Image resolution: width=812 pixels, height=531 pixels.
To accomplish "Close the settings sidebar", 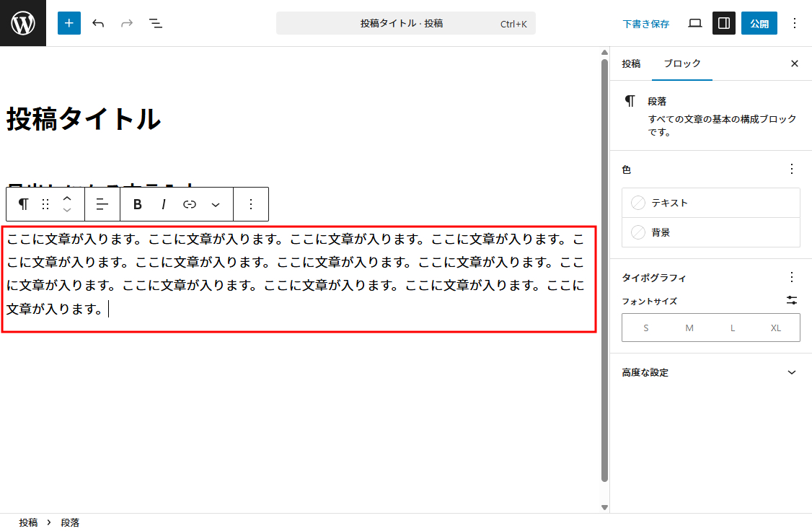I will pyautogui.click(x=795, y=63).
